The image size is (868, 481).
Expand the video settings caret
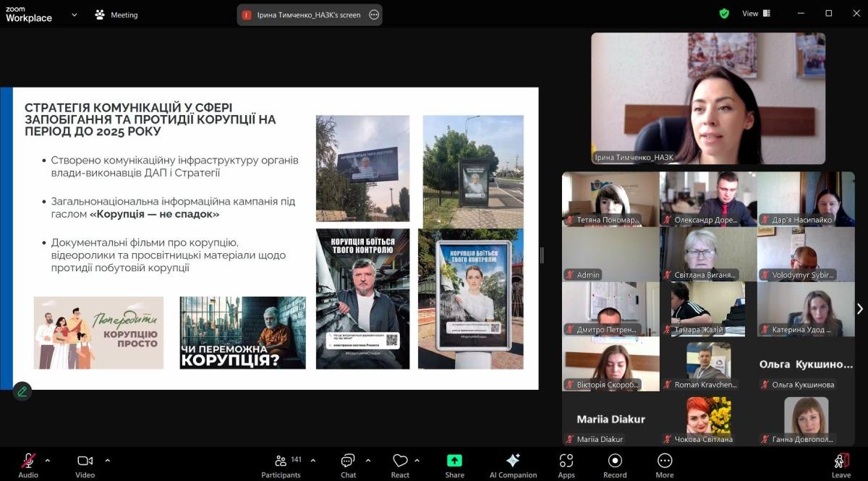coord(107,460)
